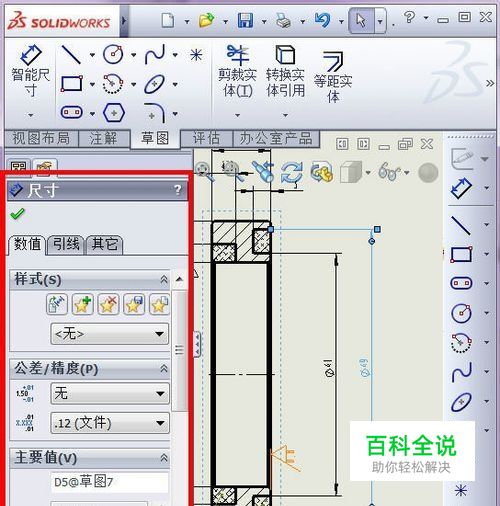Select the Sketch Fillet tool in ribbon
Screen dimensions: 500x506
pyautogui.click(x=155, y=113)
